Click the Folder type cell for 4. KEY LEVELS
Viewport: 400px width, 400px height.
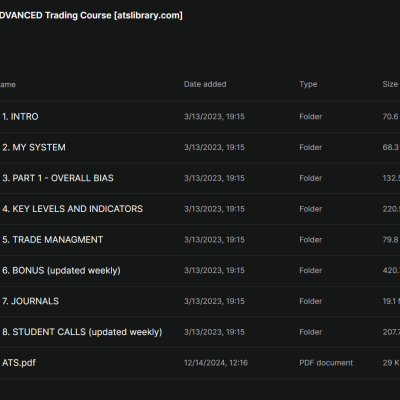pyautogui.click(x=311, y=209)
